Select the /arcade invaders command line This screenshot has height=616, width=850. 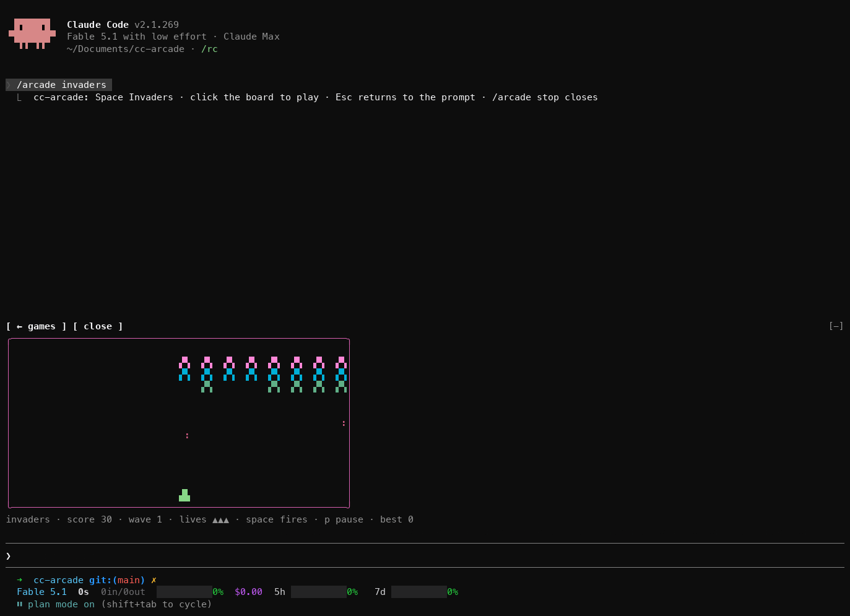point(59,85)
